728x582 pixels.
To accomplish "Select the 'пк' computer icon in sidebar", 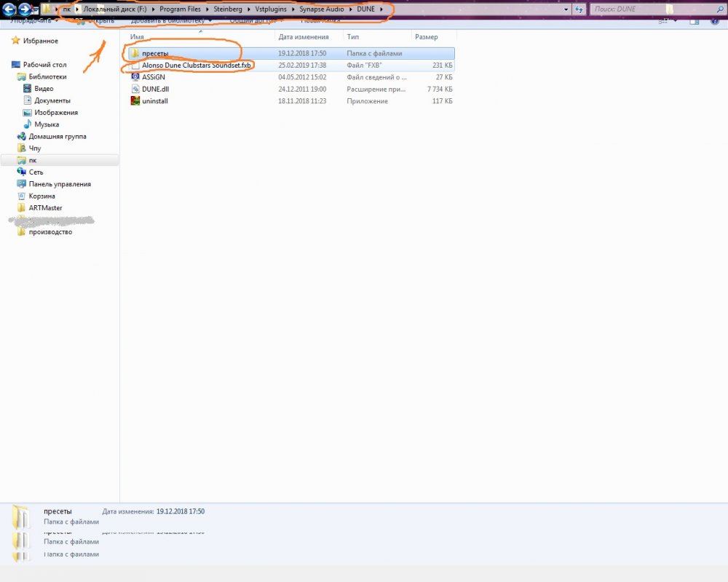I will (21, 160).
